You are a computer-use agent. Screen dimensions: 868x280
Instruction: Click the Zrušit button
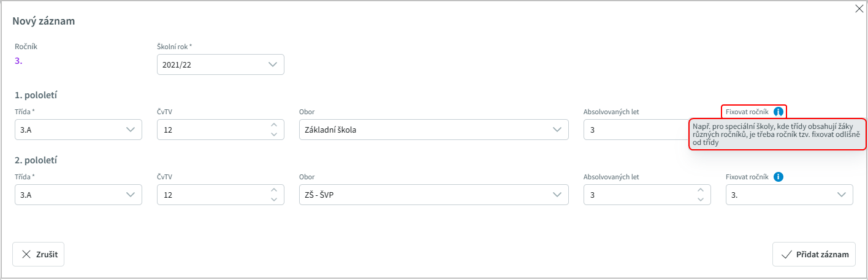click(x=39, y=254)
